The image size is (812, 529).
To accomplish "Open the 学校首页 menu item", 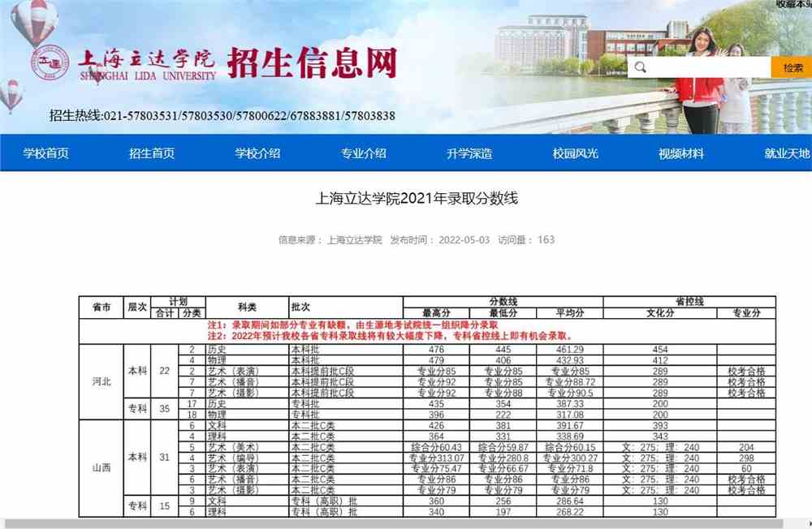I will (46, 153).
